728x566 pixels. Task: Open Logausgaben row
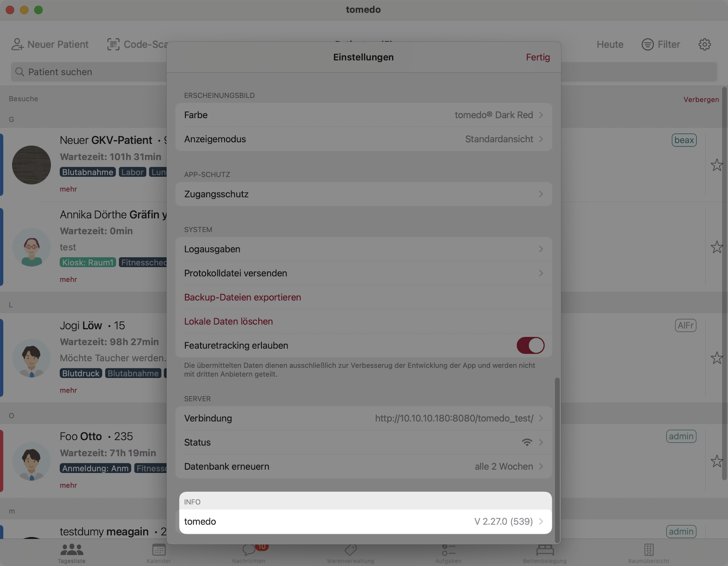click(364, 249)
